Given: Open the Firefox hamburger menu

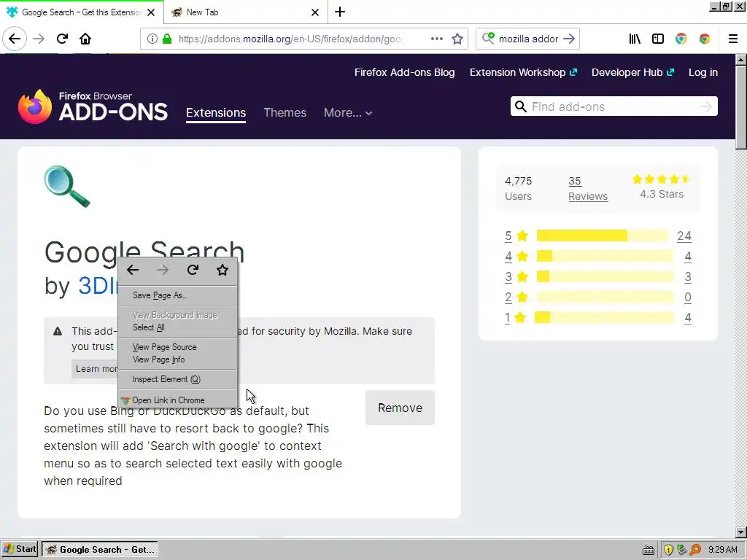Looking at the screenshot, I should 732,39.
